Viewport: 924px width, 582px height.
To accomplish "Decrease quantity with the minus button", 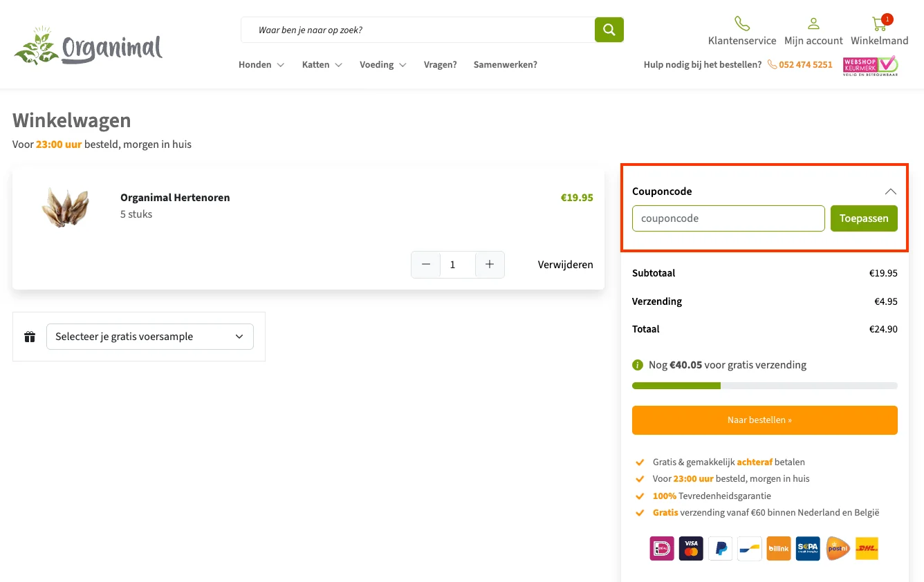I will click(426, 265).
